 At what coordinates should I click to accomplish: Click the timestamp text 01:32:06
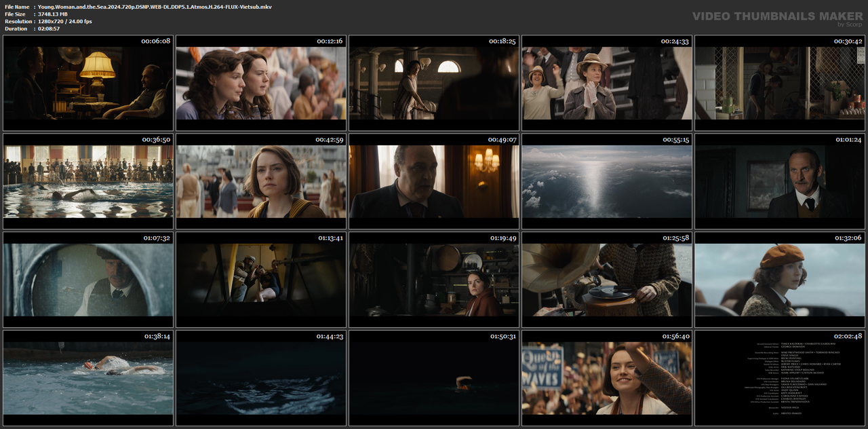point(848,238)
